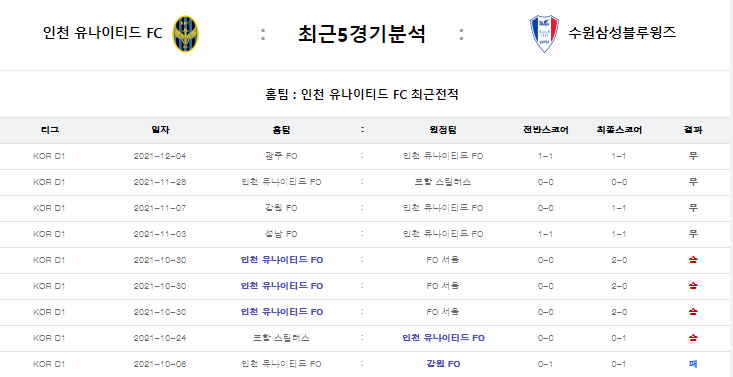Click the Suwon Samsung Bluewings shield logo
The height and width of the screenshot is (377, 733).
click(544, 34)
